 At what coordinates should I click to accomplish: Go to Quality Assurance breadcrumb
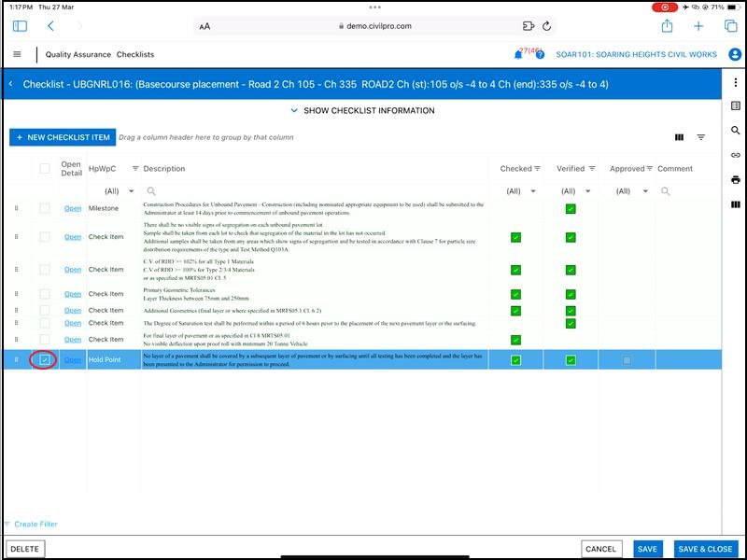(78, 55)
